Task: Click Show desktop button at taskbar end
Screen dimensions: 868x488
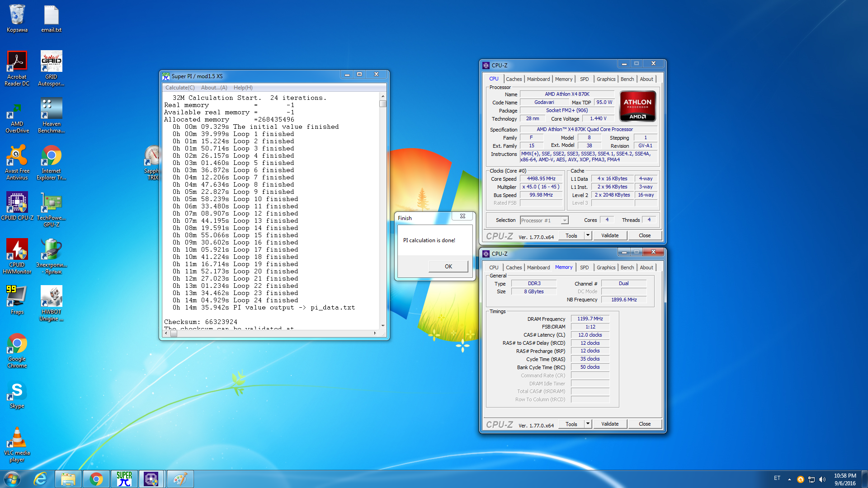Action: [x=865, y=479]
